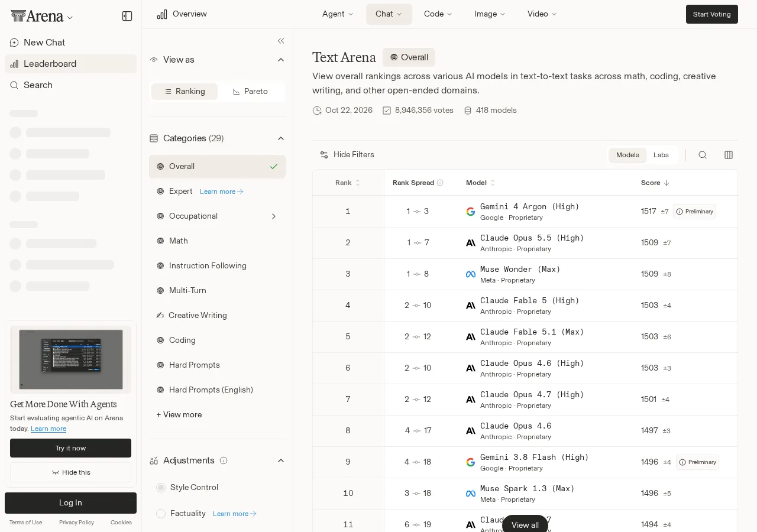Switch view to Ranking
The image size is (757, 532).
pyautogui.click(x=185, y=92)
